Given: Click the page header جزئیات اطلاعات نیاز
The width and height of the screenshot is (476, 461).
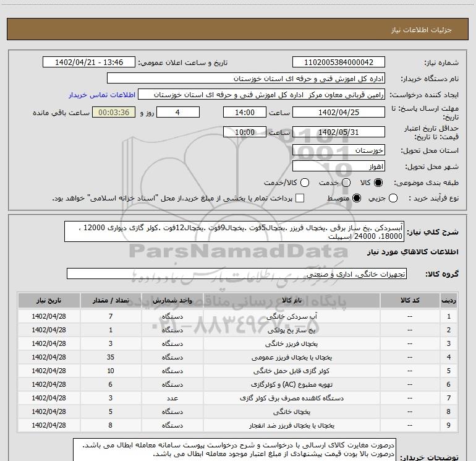Looking at the screenshot, I should [422, 30].
